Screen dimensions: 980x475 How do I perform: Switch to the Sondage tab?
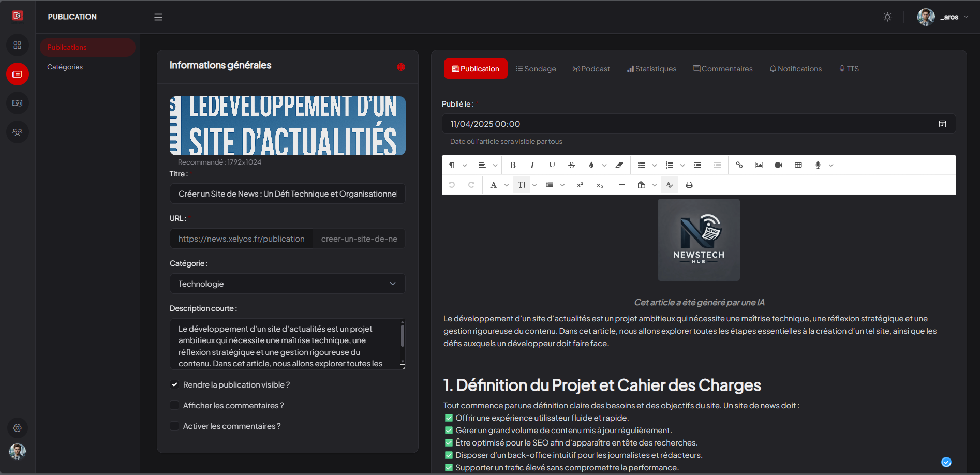click(536, 69)
